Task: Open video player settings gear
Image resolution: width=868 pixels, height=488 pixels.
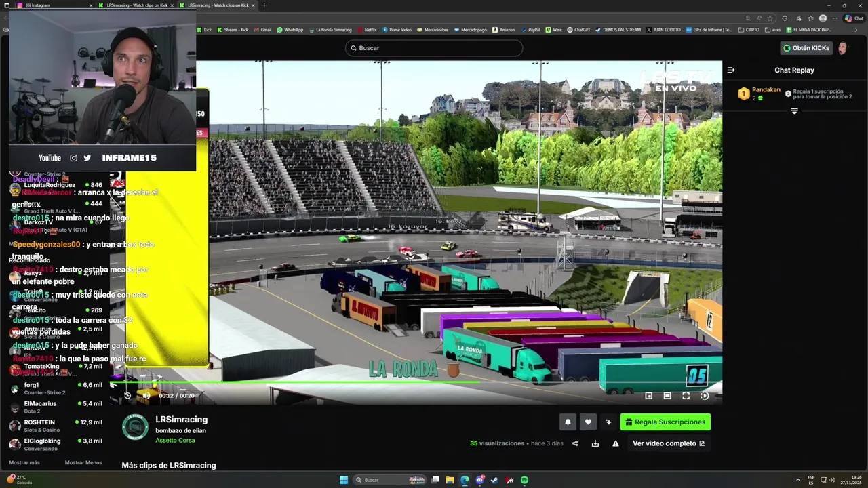Action: click(705, 396)
